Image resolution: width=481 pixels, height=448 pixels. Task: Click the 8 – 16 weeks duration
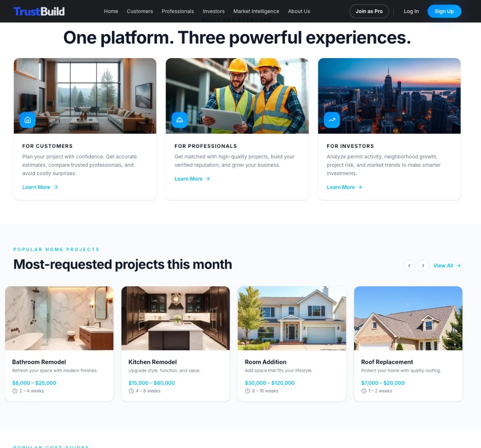click(265, 391)
